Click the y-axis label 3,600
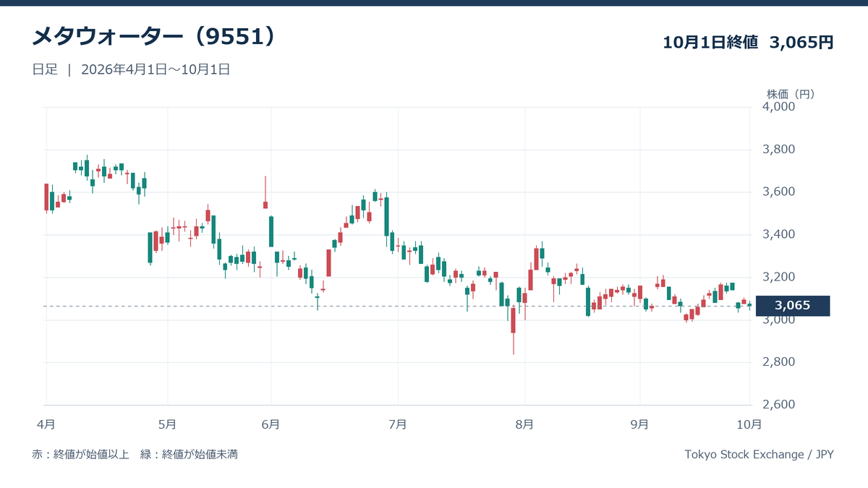This screenshot has height=488, width=868. (779, 192)
